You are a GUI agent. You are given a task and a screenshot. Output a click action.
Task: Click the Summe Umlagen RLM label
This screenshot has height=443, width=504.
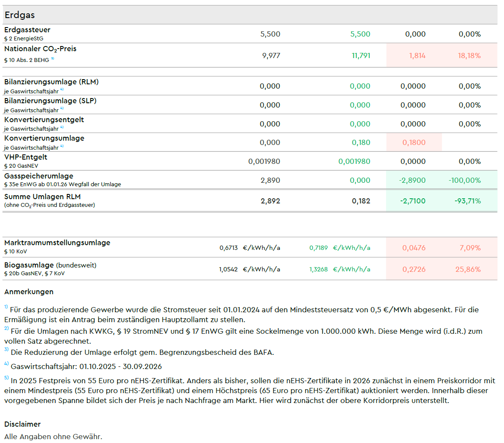[x=42, y=197]
